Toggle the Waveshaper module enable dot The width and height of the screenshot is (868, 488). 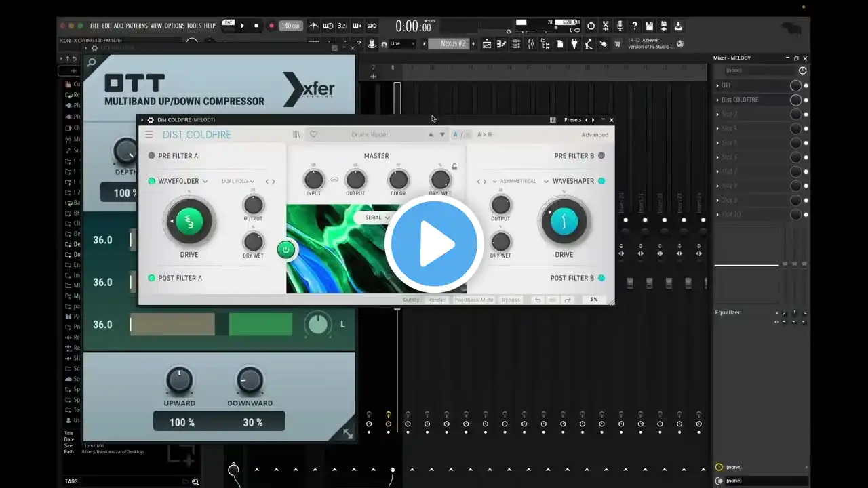[601, 181]
